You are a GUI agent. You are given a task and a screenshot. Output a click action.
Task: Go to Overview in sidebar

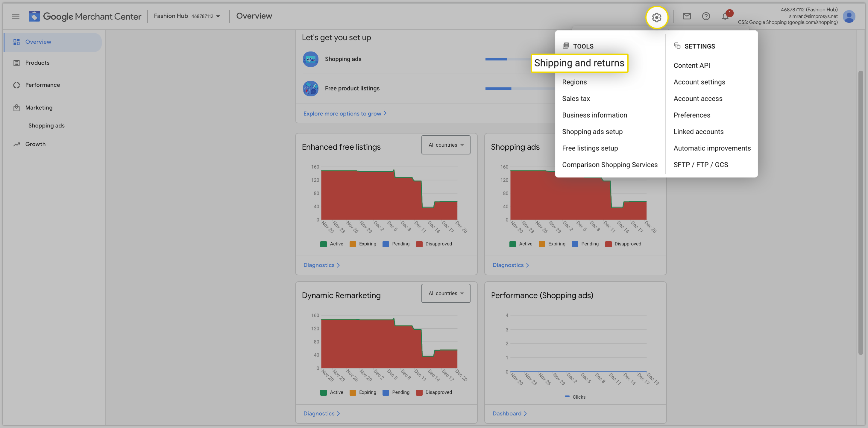click(x=53, y=42)
